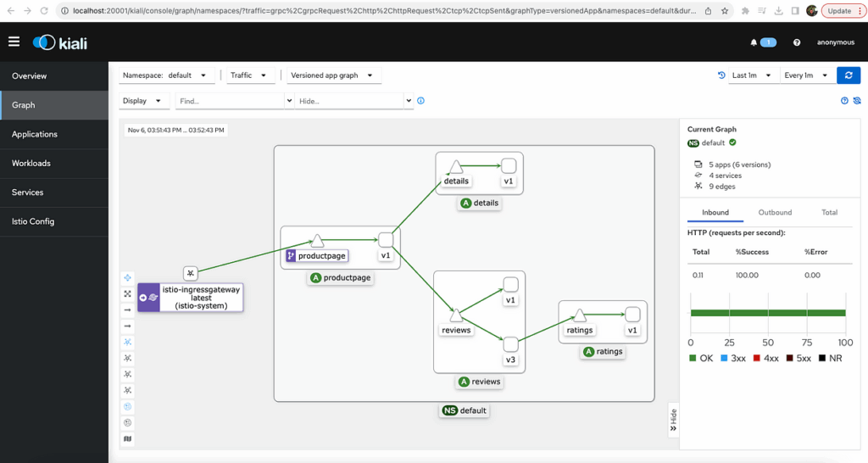Select the productpage service node
Viewport: 868px width, 463px height.
coord(317,242)
